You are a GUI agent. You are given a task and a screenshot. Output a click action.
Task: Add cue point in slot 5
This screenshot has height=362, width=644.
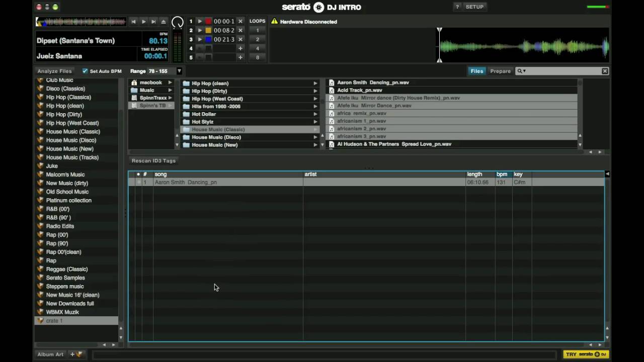click(240, 57)
